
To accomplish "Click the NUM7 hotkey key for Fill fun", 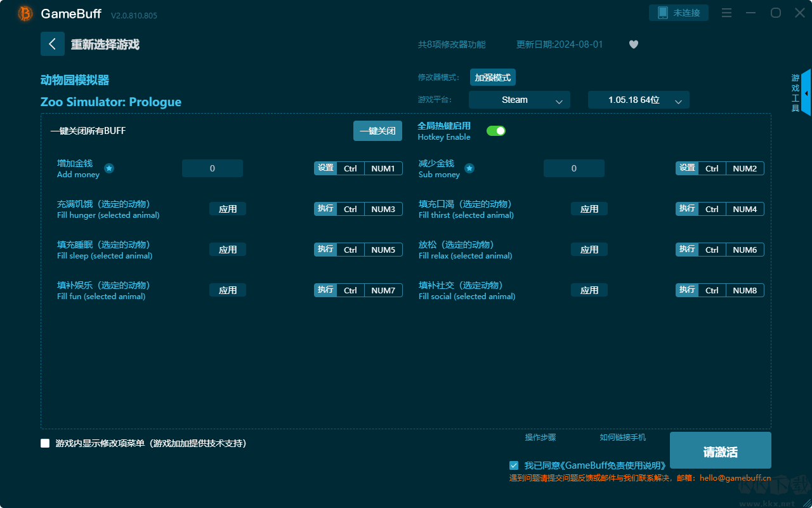I will [383, 290].
